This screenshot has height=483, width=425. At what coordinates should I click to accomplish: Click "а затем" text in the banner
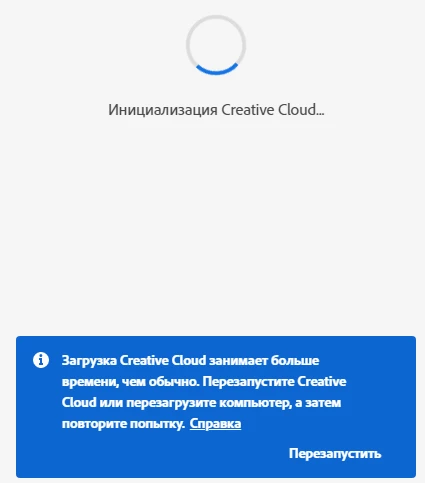318,403
